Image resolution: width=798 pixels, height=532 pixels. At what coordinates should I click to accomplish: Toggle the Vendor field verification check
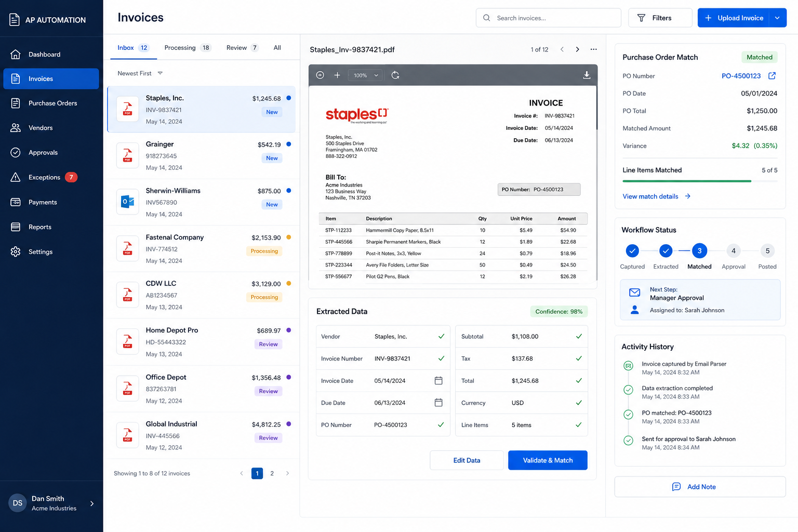pyautogui.click(x=441, y=337)
